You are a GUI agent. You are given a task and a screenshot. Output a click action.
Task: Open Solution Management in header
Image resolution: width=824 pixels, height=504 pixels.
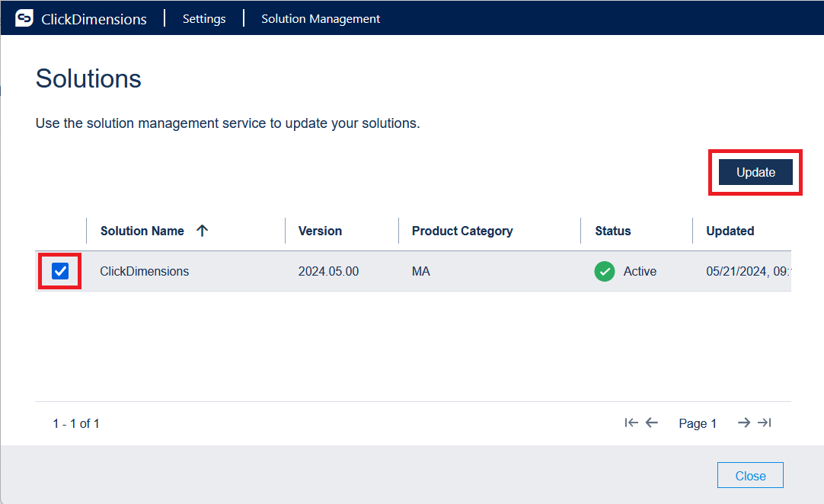pos(321,19)
